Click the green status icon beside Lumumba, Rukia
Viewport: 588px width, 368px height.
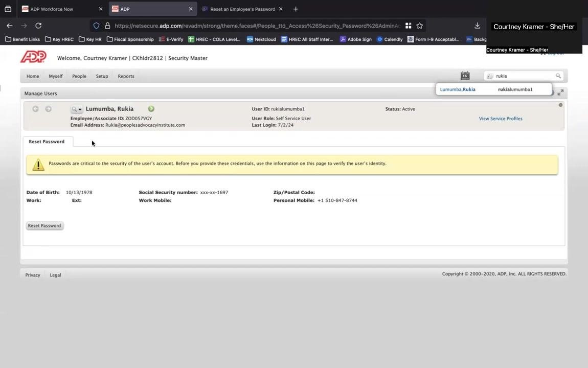(151, 109)
